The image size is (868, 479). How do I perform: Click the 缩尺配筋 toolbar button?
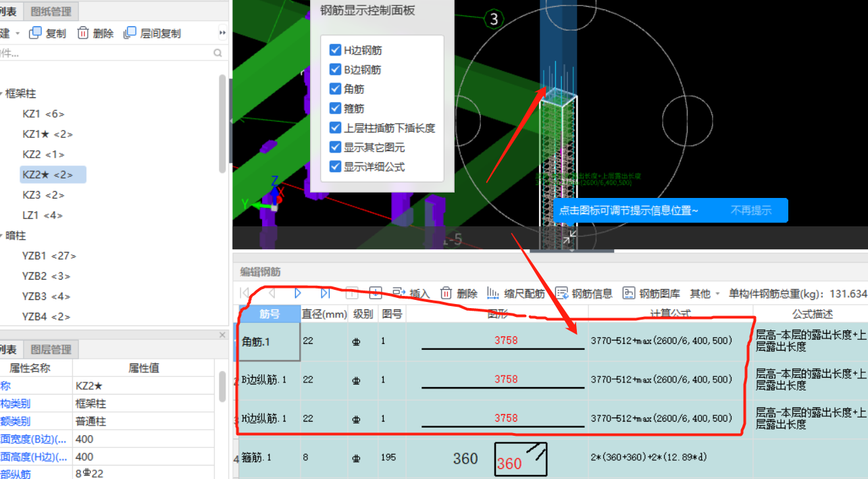coord(515,293)
